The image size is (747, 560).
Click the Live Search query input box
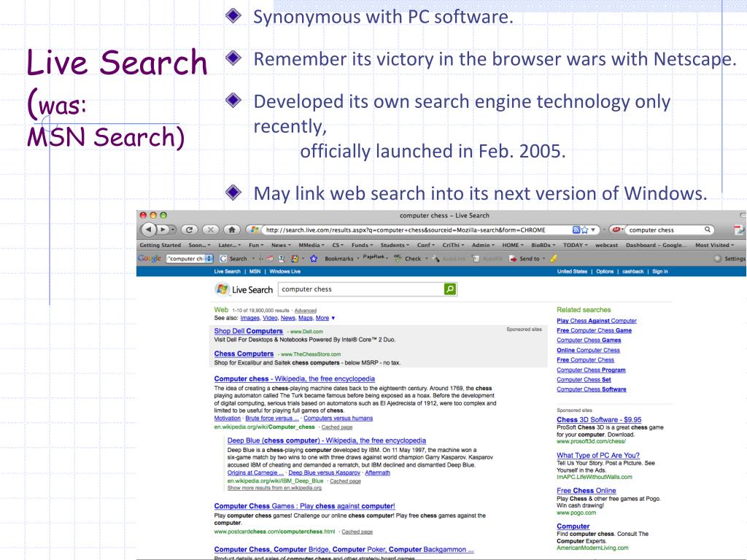pos(361,289)
